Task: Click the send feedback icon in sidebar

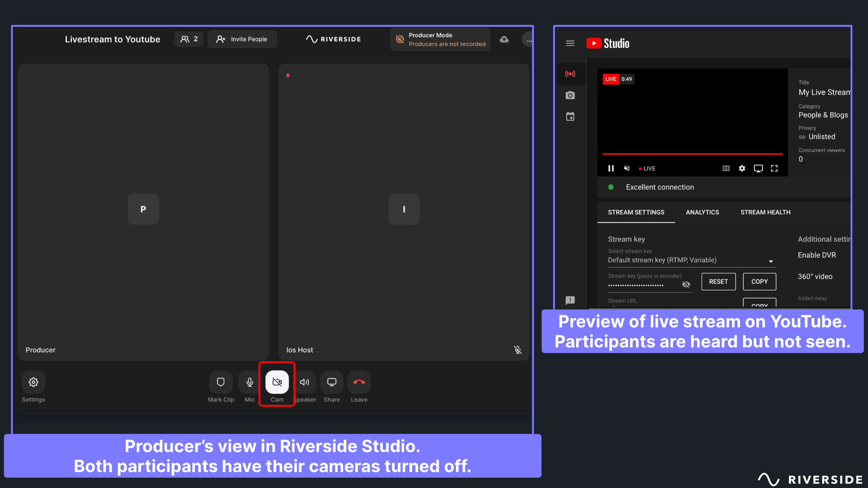Action: click(x=570, y=300)
